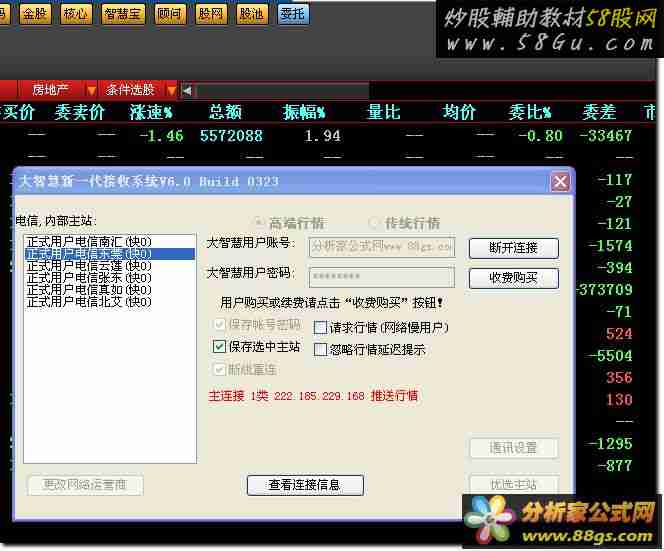664x551 pixels.
Task: Click the left scroll arrow beside tabs
Action: [x=187, y=90]
